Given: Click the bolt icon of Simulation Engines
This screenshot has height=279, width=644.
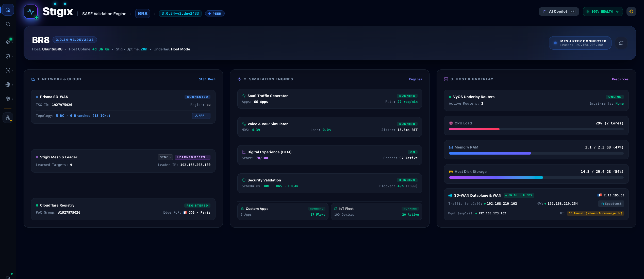Looking at the screenshot, I should tap(239, 79).
